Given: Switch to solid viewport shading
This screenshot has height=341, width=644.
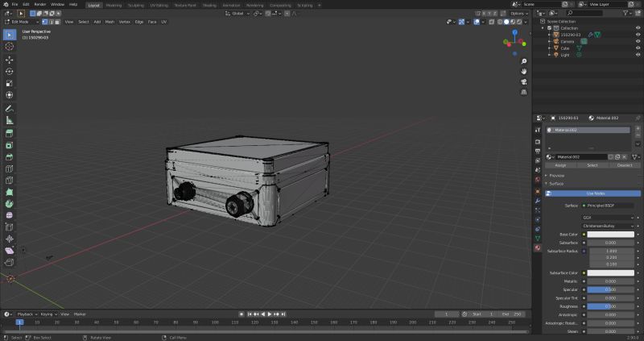Looking at the screenshot, I should (x=506, y=22).
